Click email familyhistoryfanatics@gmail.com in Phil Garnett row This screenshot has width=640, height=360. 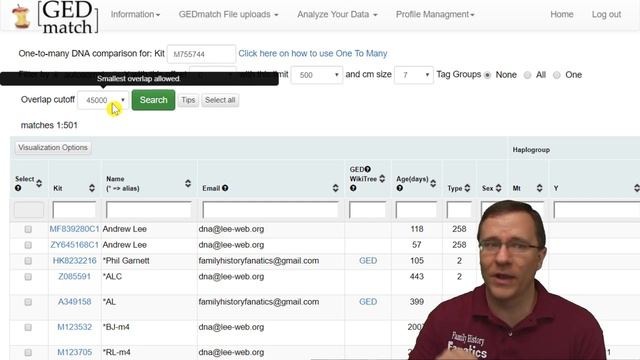click(x=259, y=260)
